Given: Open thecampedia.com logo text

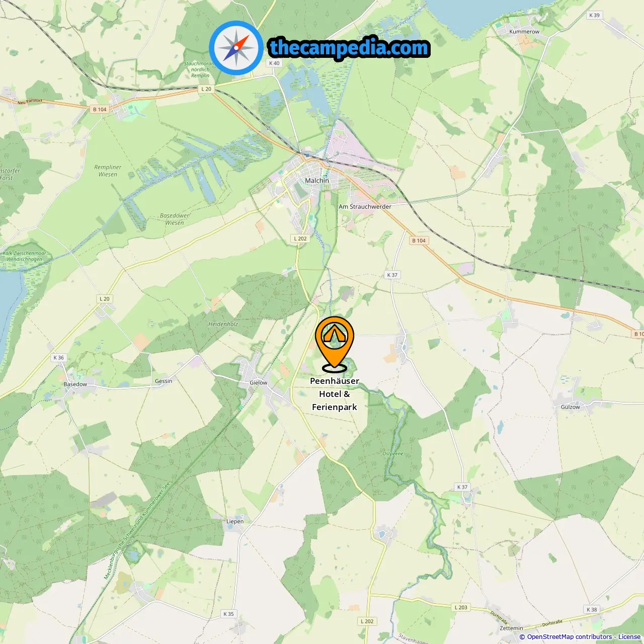Looking at the screenshot, I should tap(349, 48).
